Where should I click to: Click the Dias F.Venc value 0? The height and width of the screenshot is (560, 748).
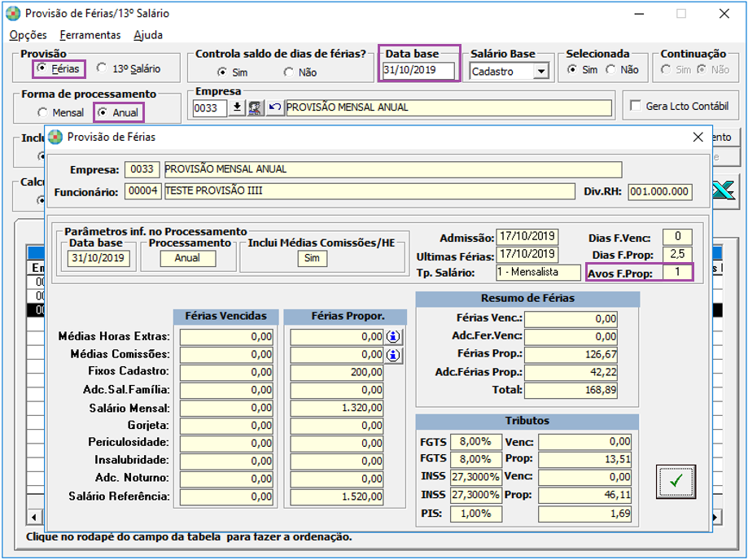(x=677, y=237)
